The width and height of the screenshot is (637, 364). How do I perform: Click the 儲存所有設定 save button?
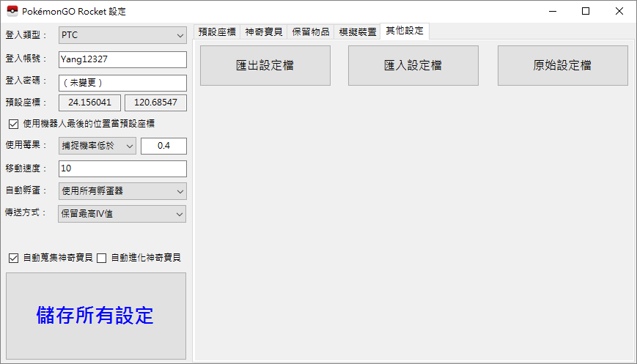pyautogui.click(x=96, y=316)
